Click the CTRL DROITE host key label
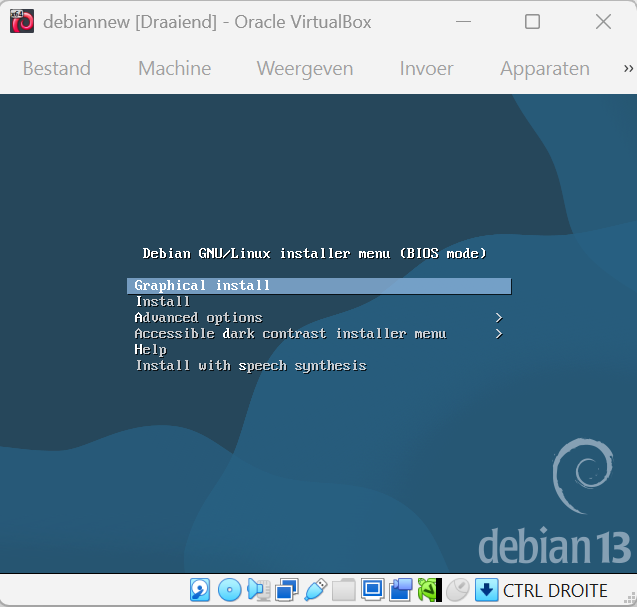This screenshot has width=637, height=607. (x=555, y=590)
